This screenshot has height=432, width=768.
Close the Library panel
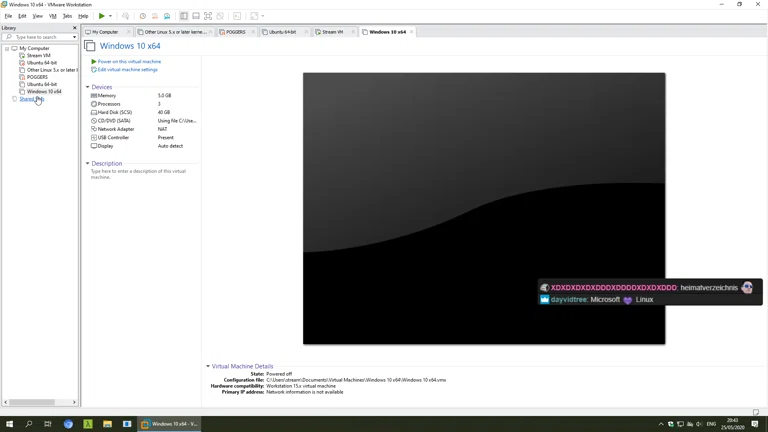pos(74,28)
